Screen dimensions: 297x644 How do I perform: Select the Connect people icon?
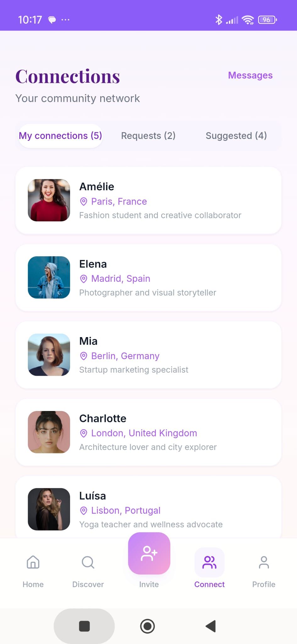click(x=210, y=562)
